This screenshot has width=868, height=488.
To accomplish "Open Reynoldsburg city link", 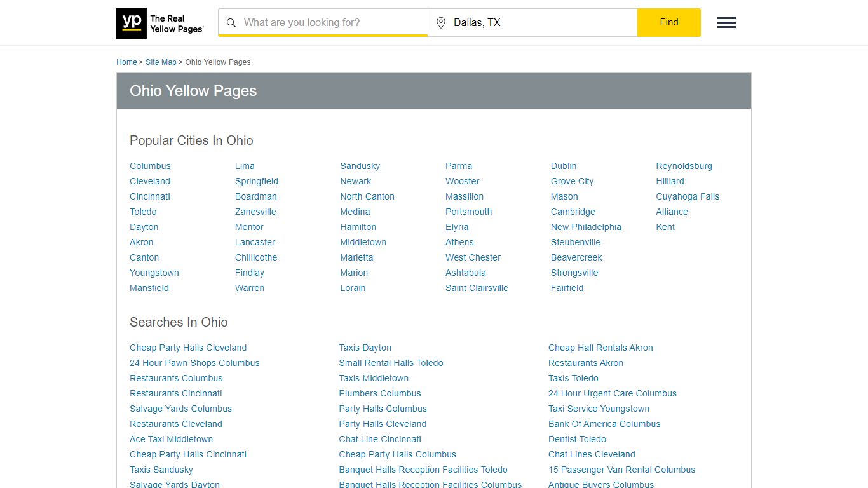I will (x=684, y=166).
